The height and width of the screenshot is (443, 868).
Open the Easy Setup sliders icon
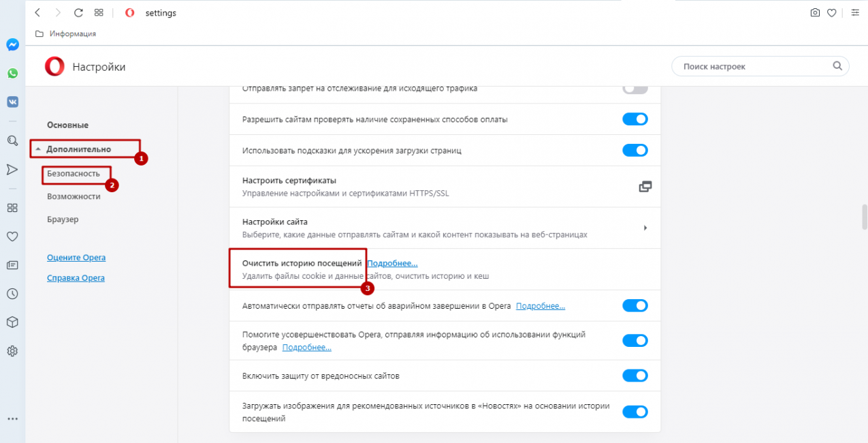855,13
